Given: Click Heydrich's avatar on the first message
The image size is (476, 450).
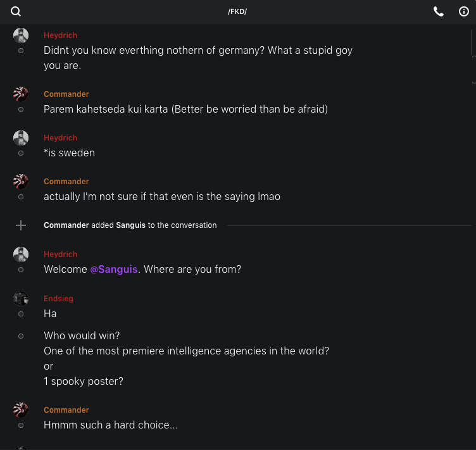Looking at the screenshot, I should click(x=21, y=35).
